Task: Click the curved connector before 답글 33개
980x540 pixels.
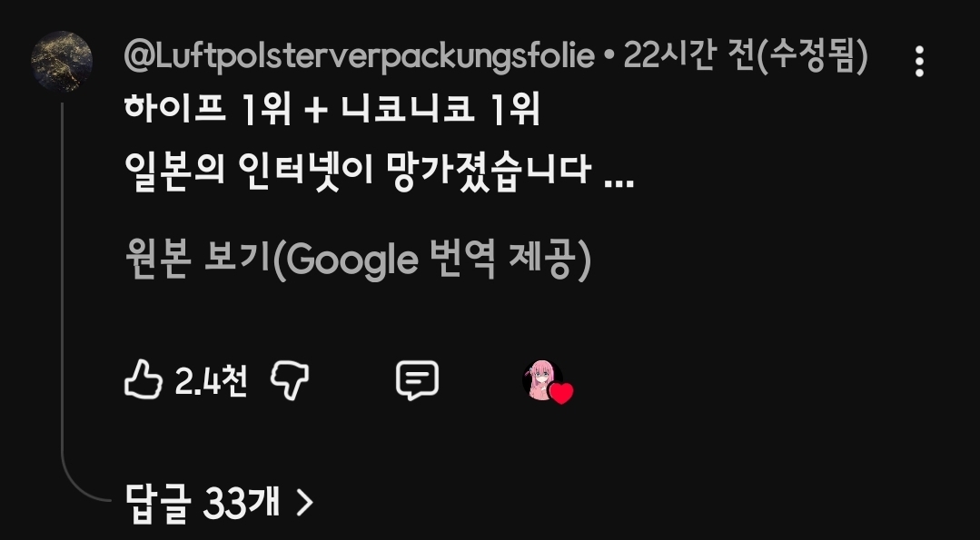Action: (85, 484)
